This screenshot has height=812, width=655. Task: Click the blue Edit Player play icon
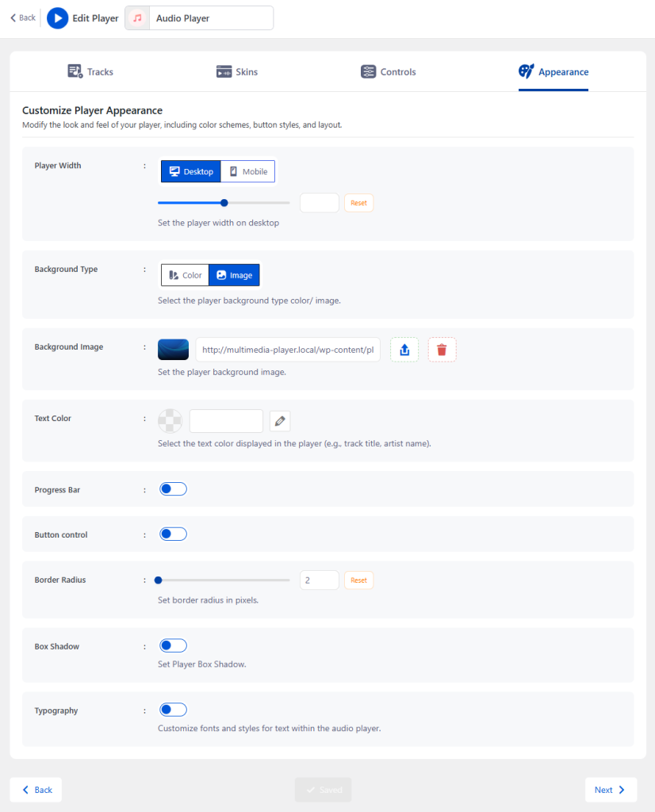57,18
